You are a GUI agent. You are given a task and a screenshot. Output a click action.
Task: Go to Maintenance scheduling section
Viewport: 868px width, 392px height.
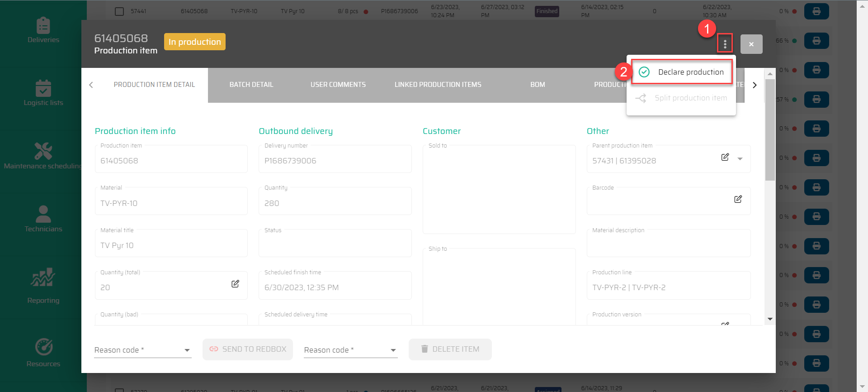(43, 156)
